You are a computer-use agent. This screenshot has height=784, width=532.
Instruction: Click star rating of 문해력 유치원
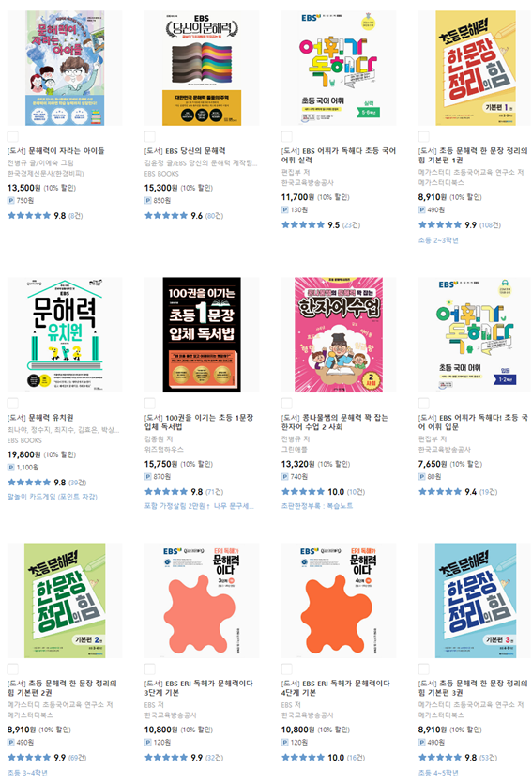click(29, 483)
